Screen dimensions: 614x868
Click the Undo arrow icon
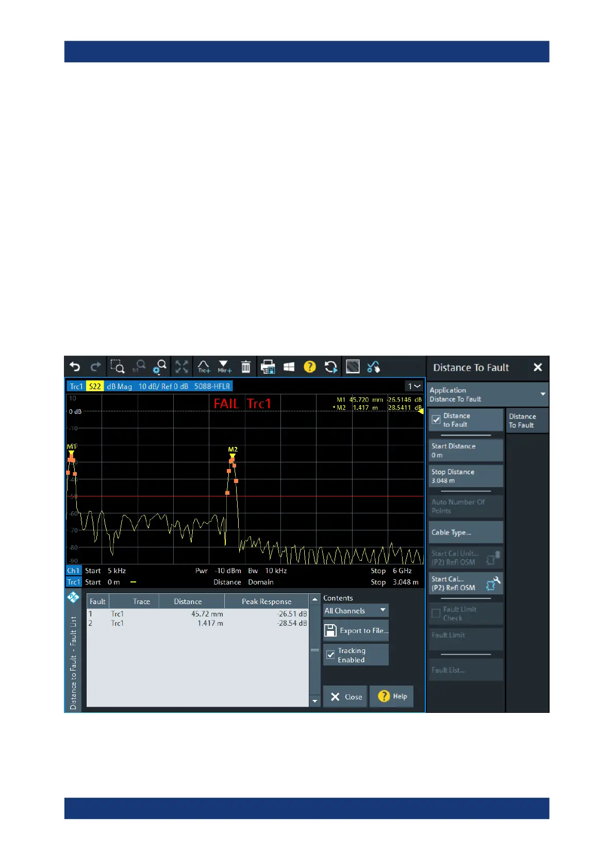75,366
